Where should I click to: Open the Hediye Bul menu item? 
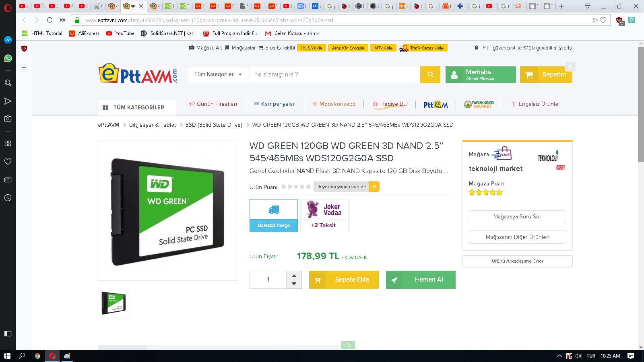pyautogui.click(x=390, y=104)
